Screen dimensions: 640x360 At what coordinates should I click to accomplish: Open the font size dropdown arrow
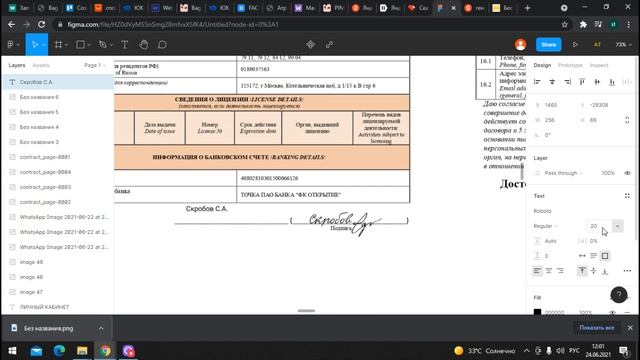click(618, 226)
